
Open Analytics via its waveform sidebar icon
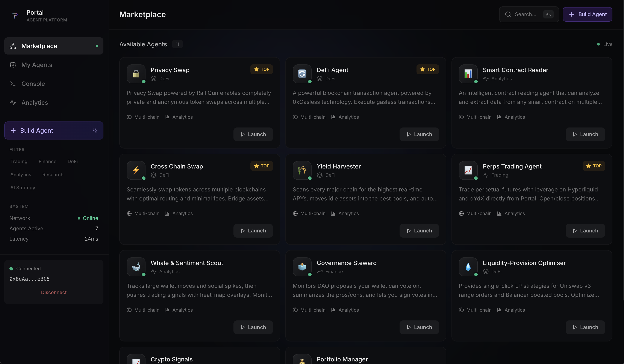click(13, 103)
